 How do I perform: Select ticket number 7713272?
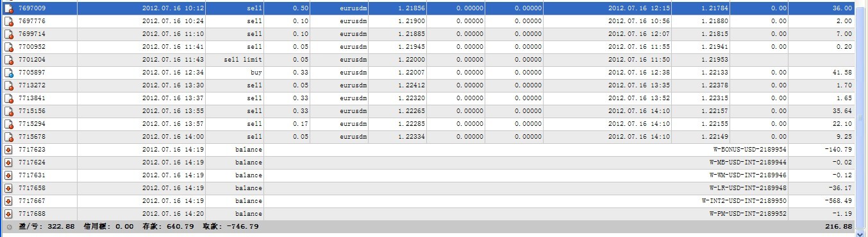tap(32, 85)
